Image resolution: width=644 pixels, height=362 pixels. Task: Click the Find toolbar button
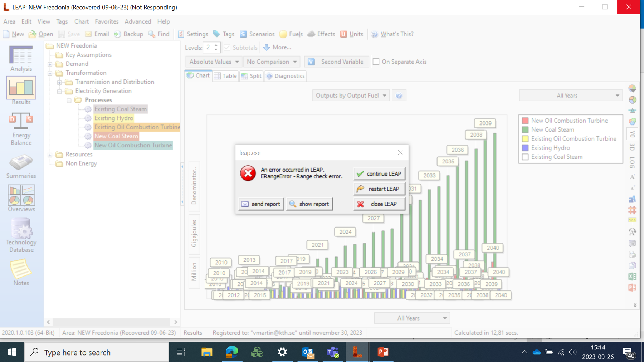coord(159,34)
